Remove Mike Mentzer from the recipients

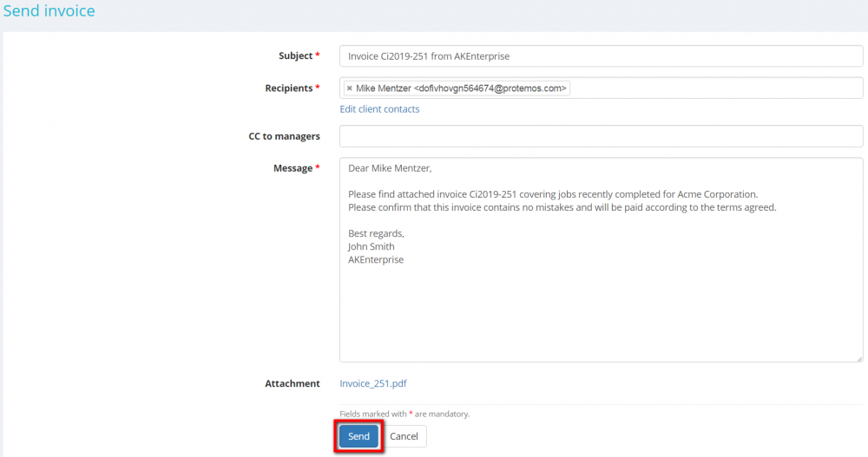click(349, 88)
